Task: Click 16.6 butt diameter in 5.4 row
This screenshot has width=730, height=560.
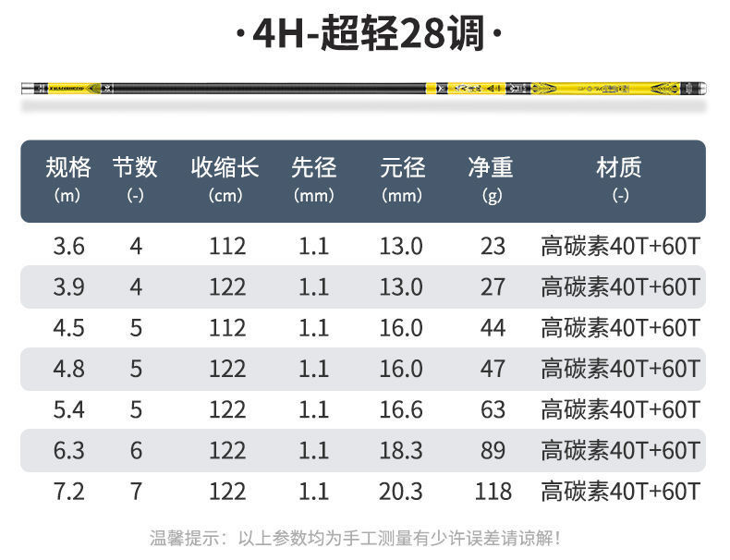Action: coord(401,409)
